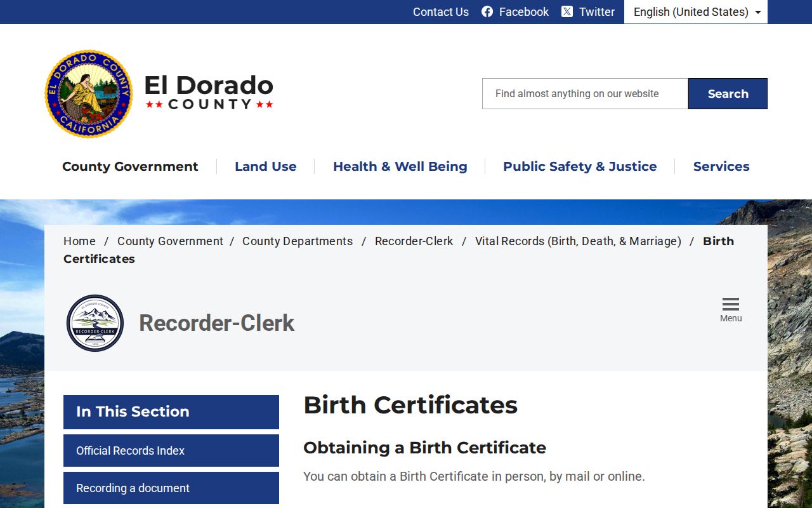Go to Home breadcrumb
The width and height of the screenshot is (812, 508).
click(x=79, y=241)
